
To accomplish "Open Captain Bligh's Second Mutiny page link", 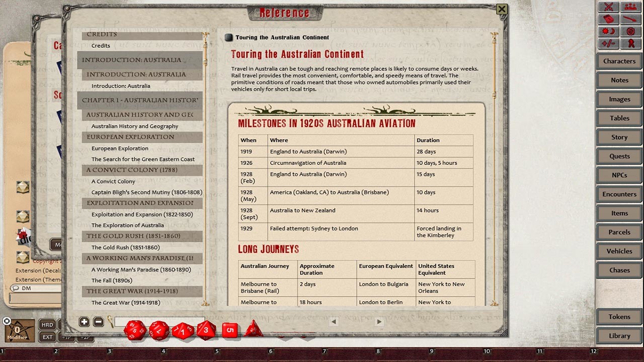I will (146, 192).
